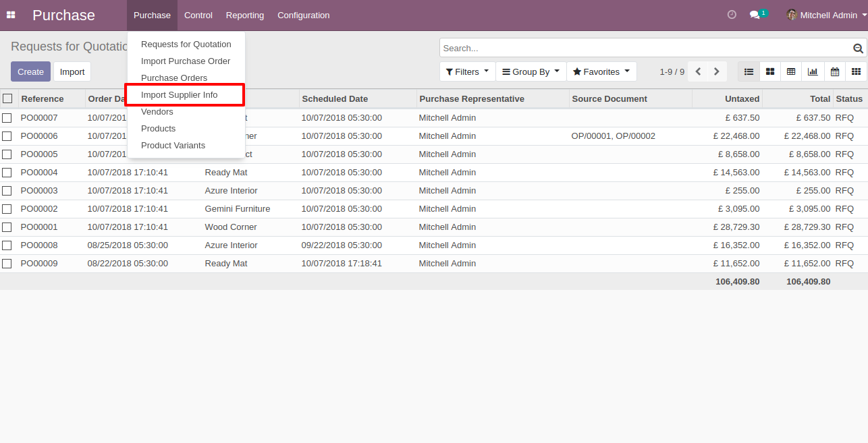868x443 pixels.
Task: Click the Purchase app title
Action: pos(63,15)
